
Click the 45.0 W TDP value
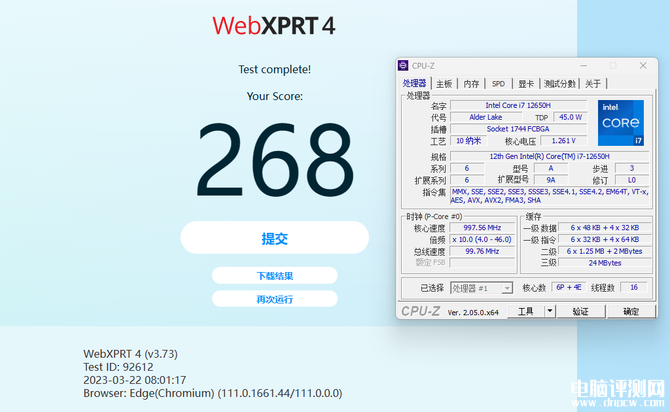(x=570, y=117)
